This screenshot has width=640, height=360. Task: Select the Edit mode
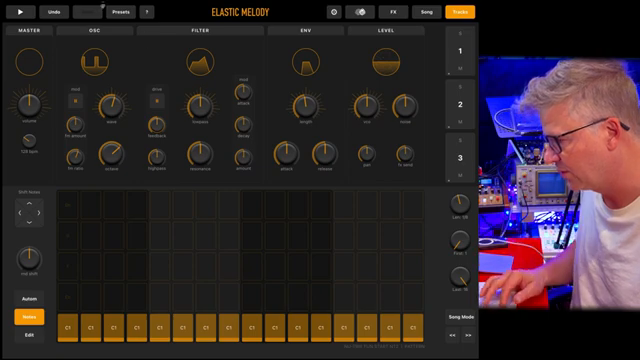pos(29,335)
